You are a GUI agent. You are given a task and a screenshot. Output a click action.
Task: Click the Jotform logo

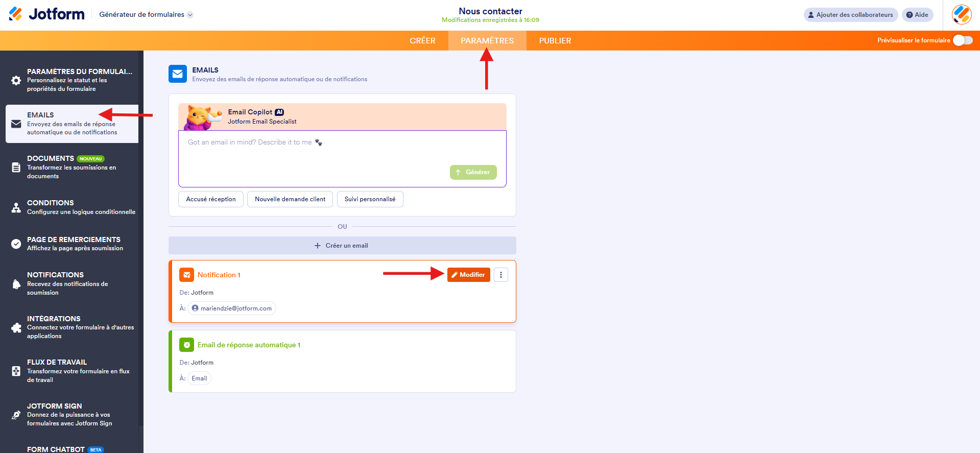click(x=46, y=14)
